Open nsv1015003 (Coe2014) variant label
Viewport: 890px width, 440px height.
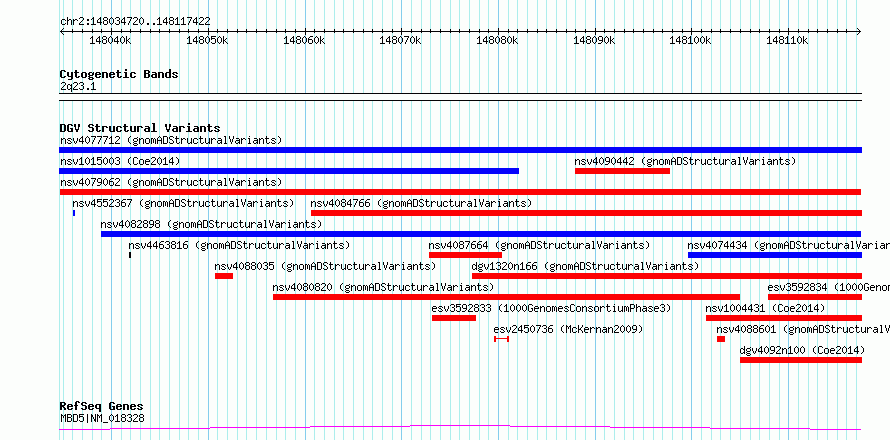pos(120,161)
